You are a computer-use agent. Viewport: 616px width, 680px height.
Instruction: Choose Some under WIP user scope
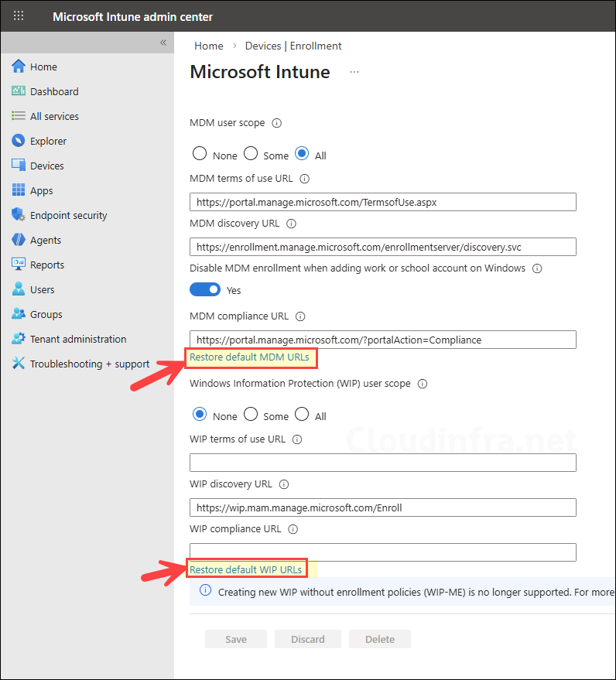pyautogui.click(x=250, y=414)
